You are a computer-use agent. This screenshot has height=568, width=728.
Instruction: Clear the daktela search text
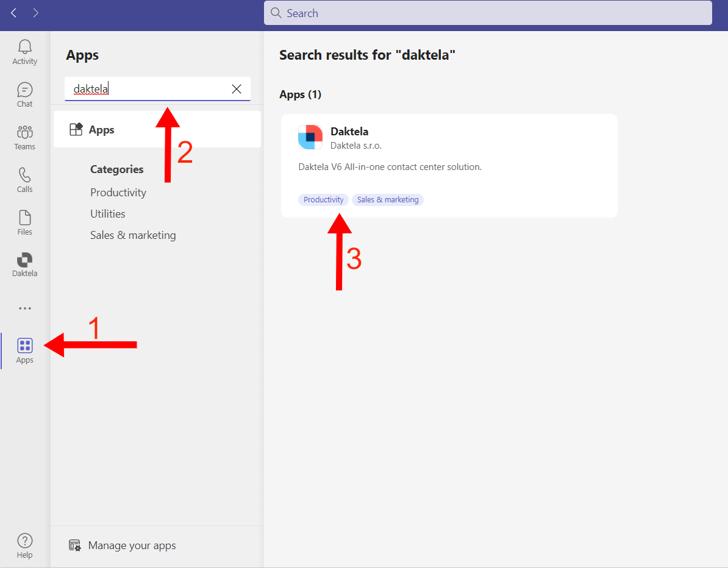[237, 89]
